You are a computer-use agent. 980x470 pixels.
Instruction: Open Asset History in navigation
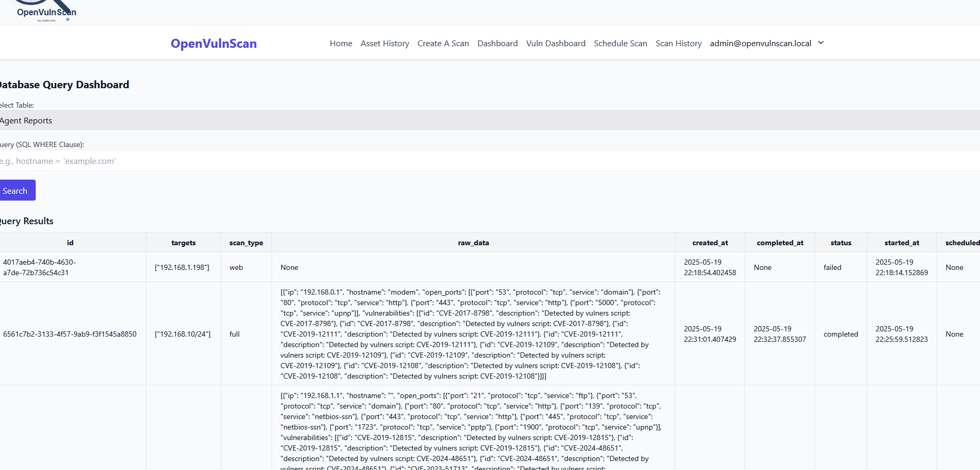pos(385,44)
